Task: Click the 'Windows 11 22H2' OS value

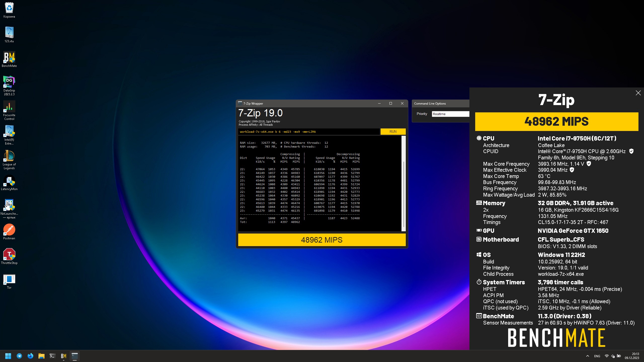Action: [x=561, y=255]
